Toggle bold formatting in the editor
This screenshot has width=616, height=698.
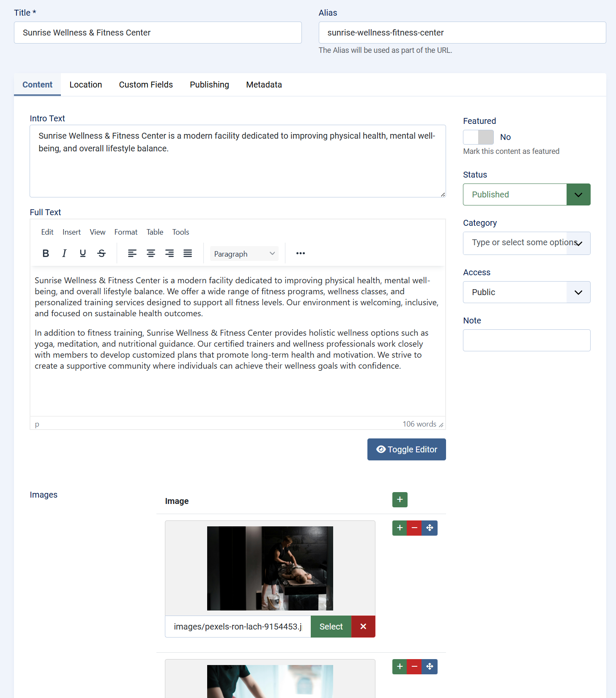[46, 253]
